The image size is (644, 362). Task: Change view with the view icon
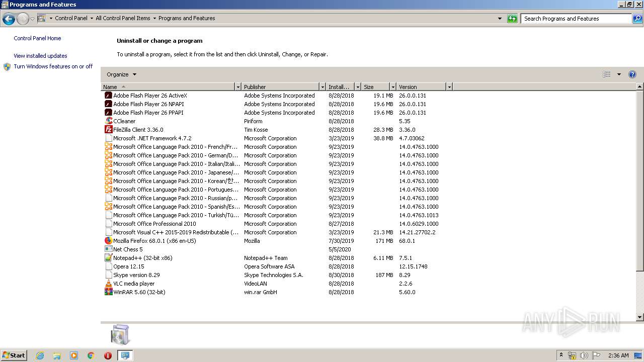(607, 74)
